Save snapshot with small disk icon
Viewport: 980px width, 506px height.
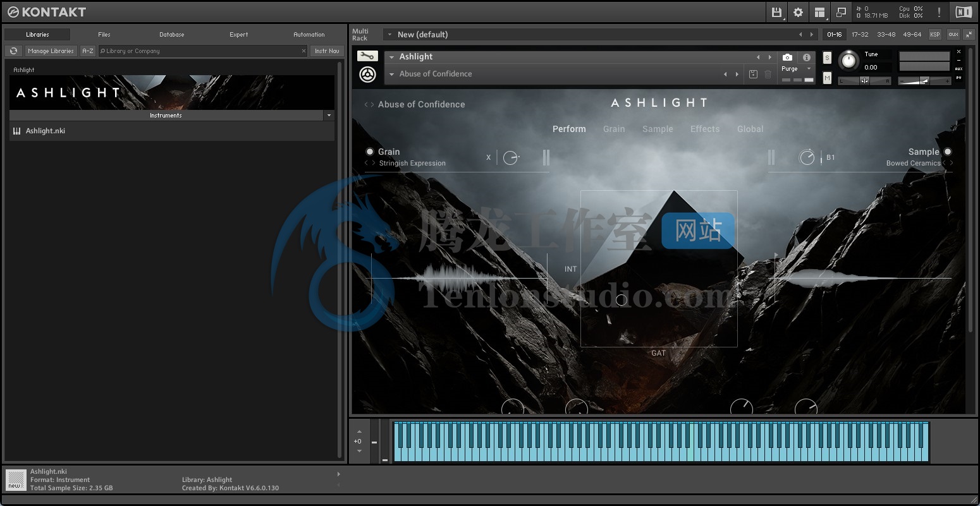click(753, 74)
